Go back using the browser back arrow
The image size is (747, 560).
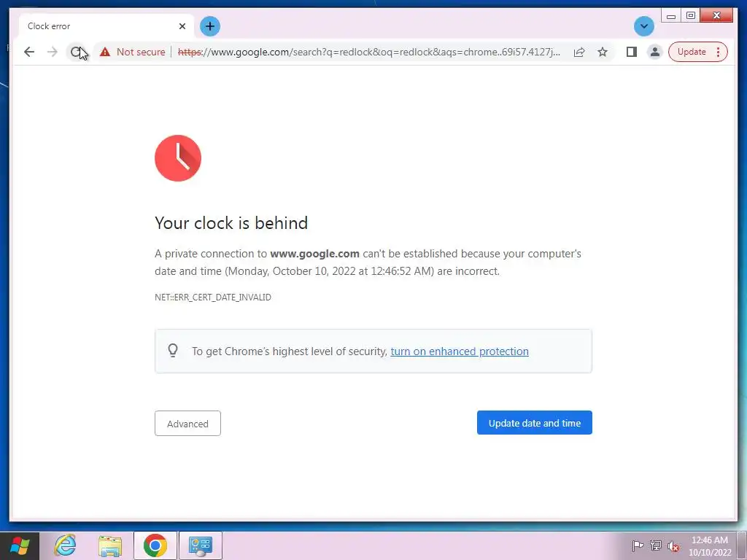(x=29, y=52)
